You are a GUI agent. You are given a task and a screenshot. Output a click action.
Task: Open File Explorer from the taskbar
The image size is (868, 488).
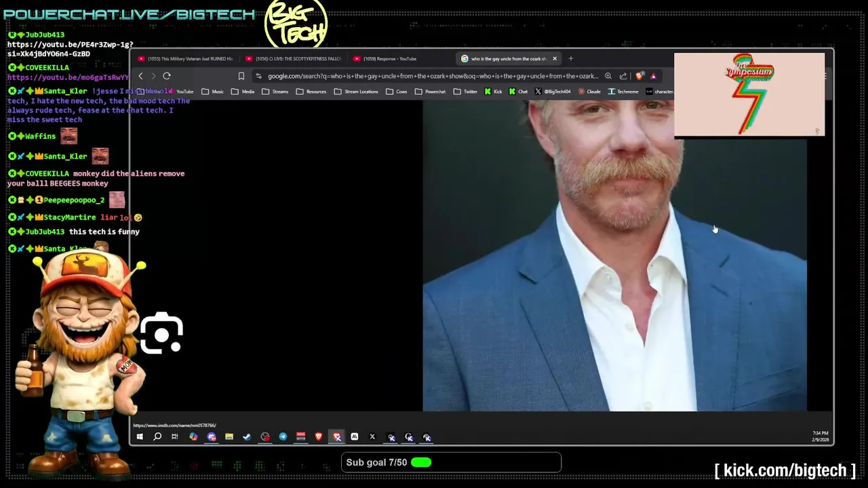[x=229, y=437]
